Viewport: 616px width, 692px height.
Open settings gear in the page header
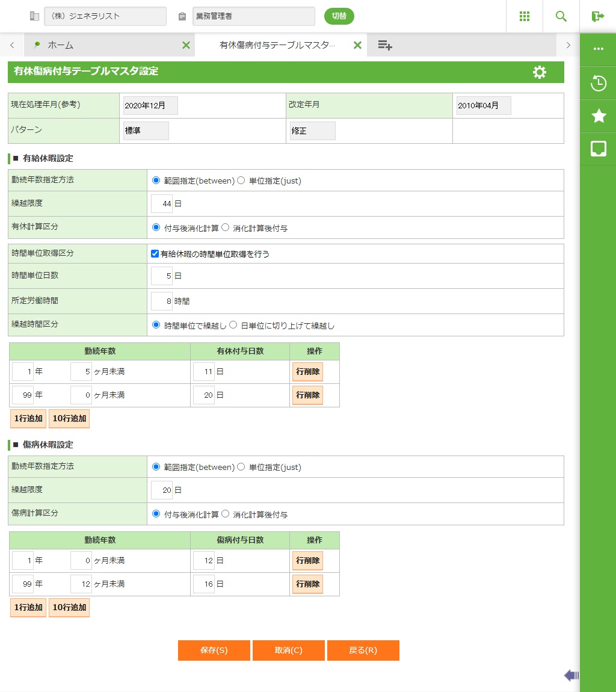point(540,72)
